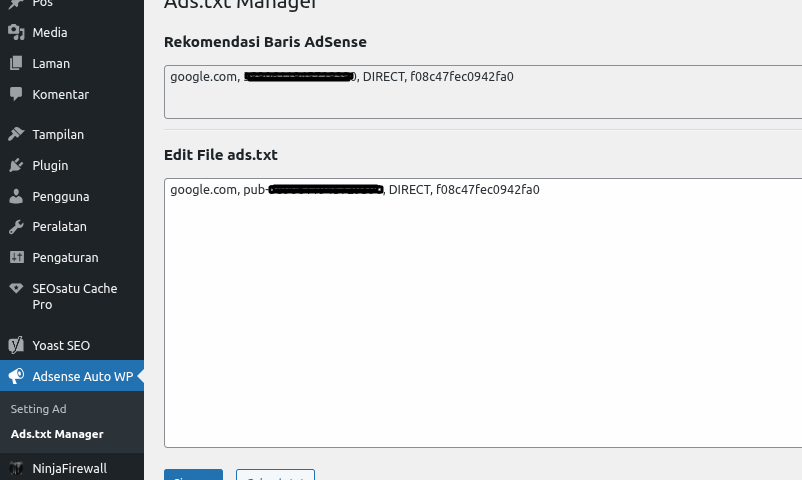The width and height of the screenshot is (802, 480).
Task: Click inside the Edit File ads.txt textarea
Action: (482, 320)
